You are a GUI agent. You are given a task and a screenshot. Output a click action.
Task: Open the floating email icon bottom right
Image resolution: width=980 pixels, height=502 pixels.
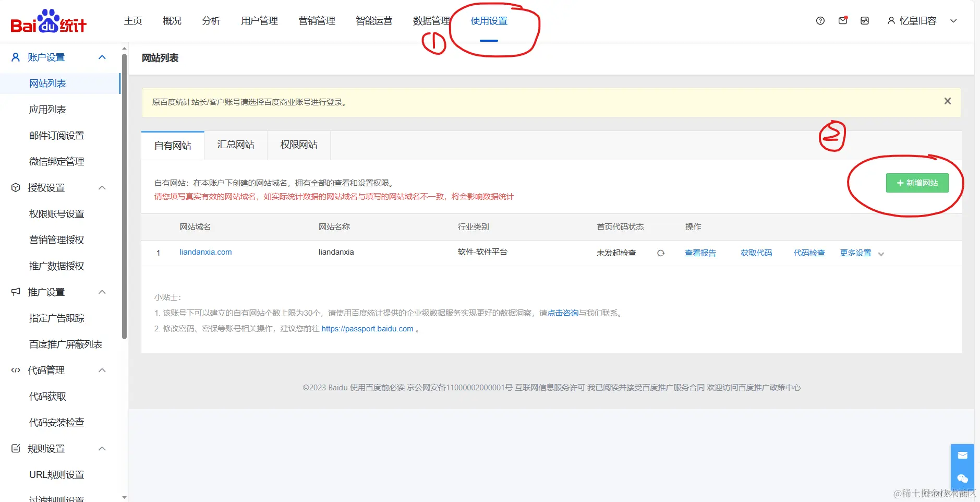[962, 455]
